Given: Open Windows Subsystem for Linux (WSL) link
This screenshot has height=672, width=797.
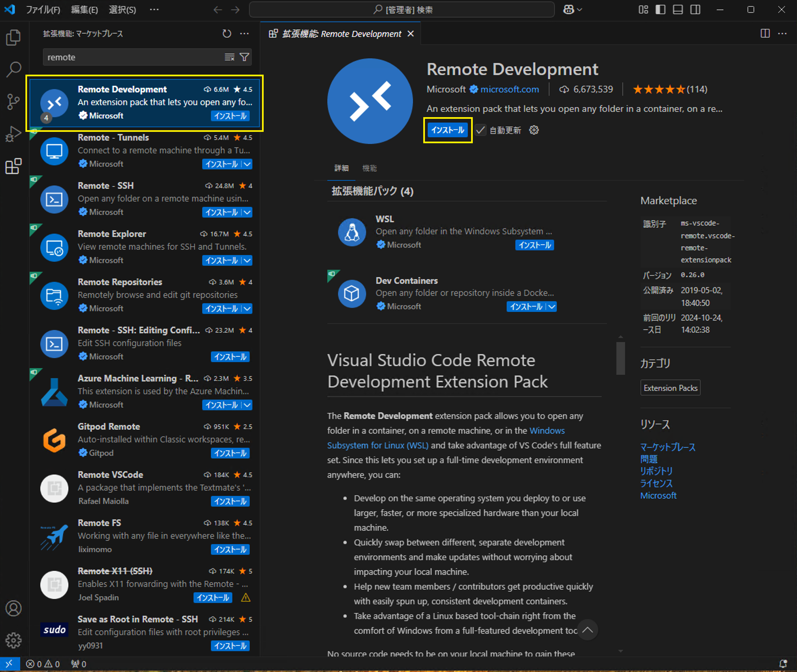Looking at the screenshot, I should click(x=446, y=438).
